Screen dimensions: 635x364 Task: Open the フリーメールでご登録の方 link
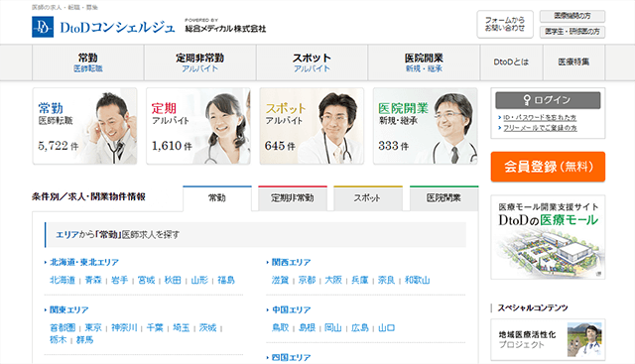click(540, 128)
